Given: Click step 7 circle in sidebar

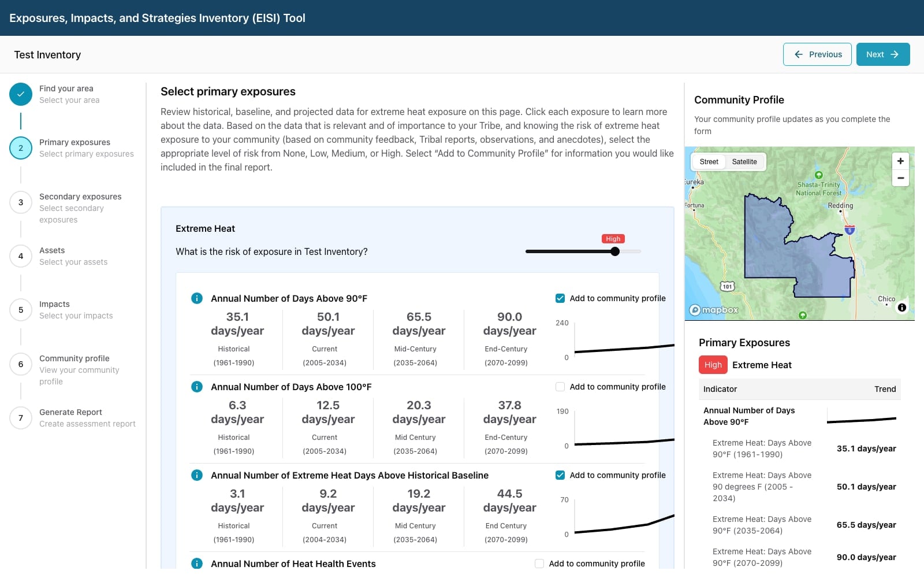Looking at the screenshot, I should point(21,418).
